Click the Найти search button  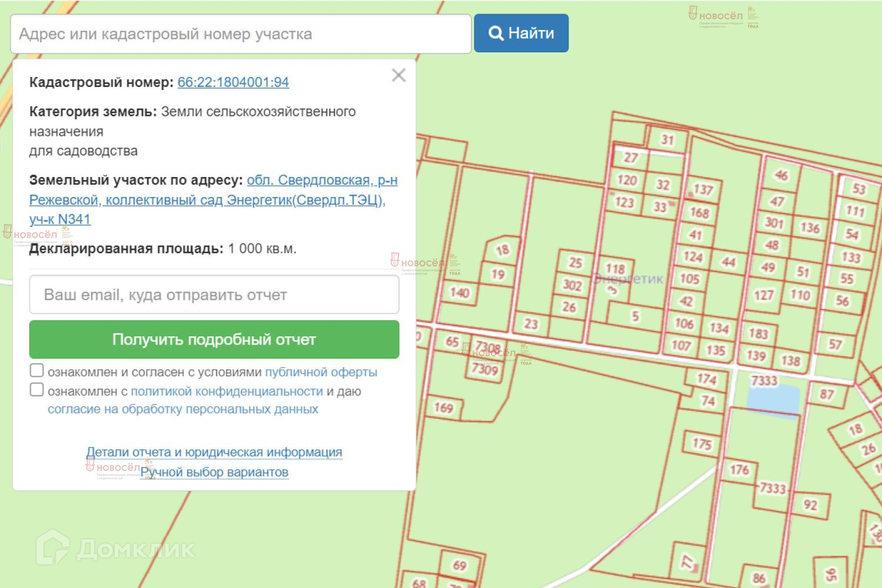click(x=521, y=34)
